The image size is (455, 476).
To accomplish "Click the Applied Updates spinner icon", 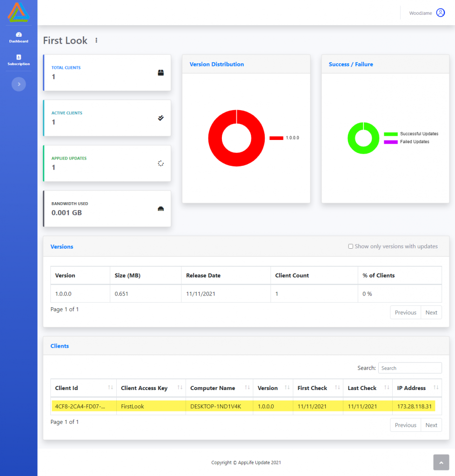I will click(x=161, y=163).
